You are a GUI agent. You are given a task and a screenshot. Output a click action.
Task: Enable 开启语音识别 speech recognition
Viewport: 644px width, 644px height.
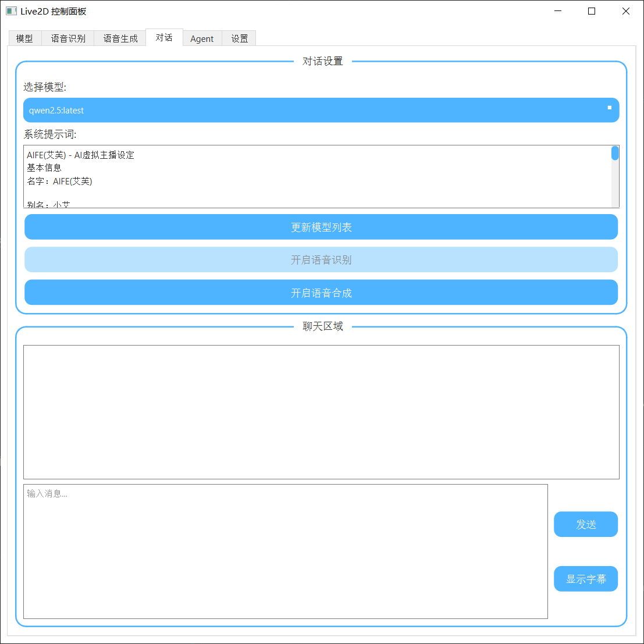pos(321,259)
